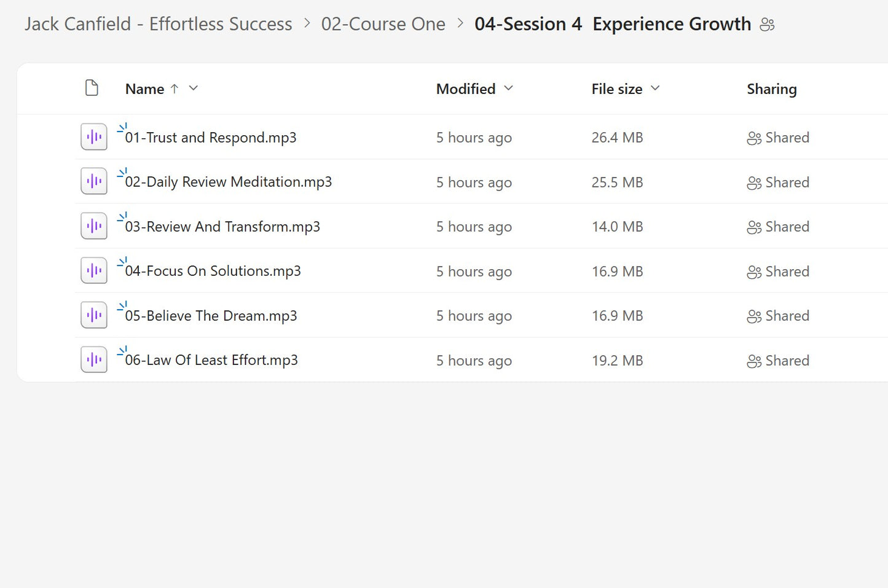The image size is (888, 588).
Task: Click the Shared people icon for 05-Believe The Dream.mp3
Action: point(754,315)
